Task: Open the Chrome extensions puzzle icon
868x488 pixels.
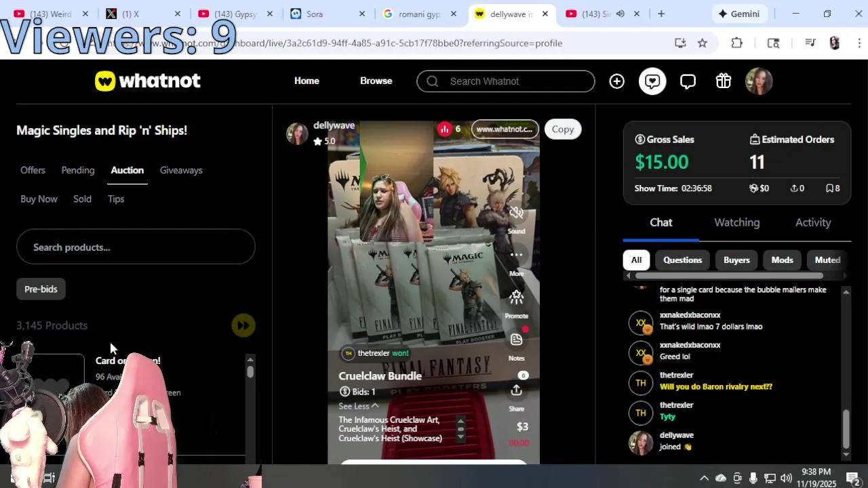Action: [x=737, y=43]
